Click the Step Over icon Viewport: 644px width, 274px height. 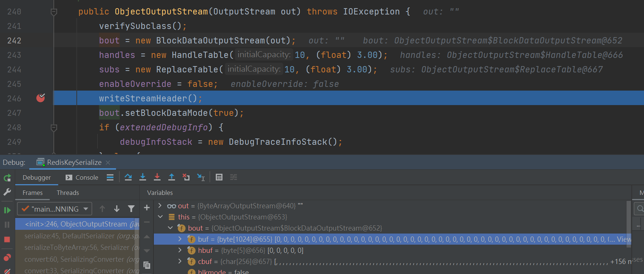(x=128, y=177)
